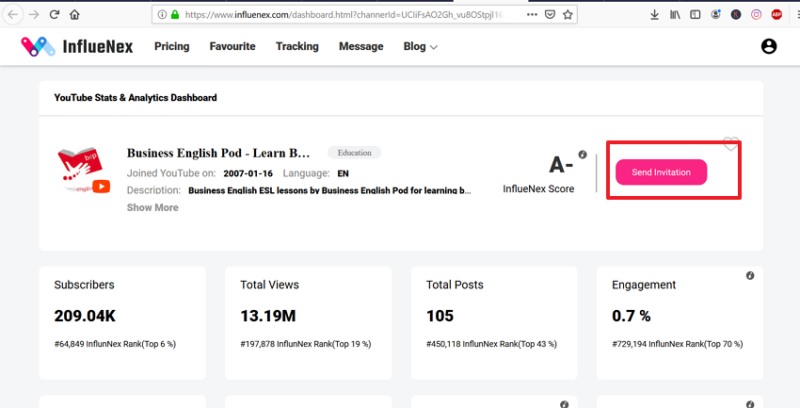The width and height of the screenshot is (800, 408).
Task: Open Firefox account avatar icon
Action: 716,15
